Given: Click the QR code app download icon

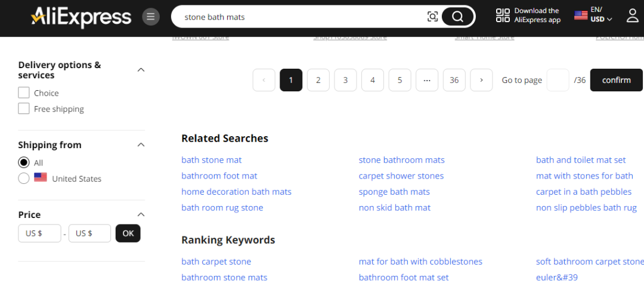Looking at the screenshot, I should tap(503, 16).
